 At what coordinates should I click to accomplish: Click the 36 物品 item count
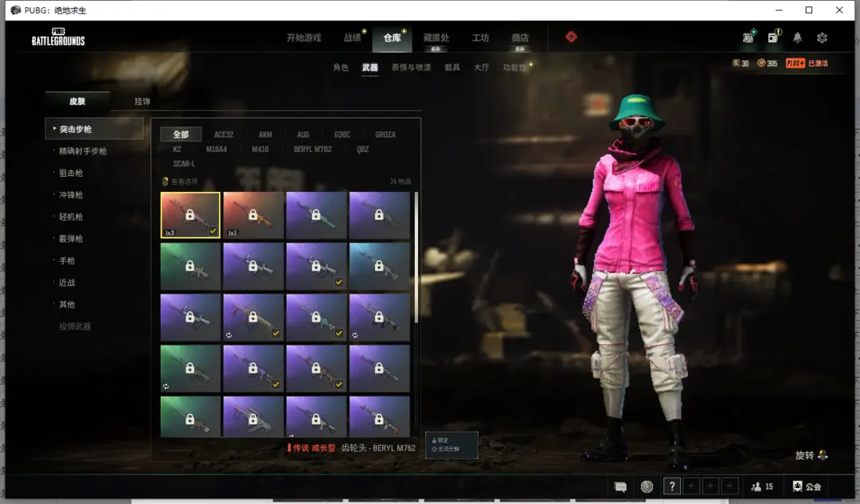tap(401, 182)
